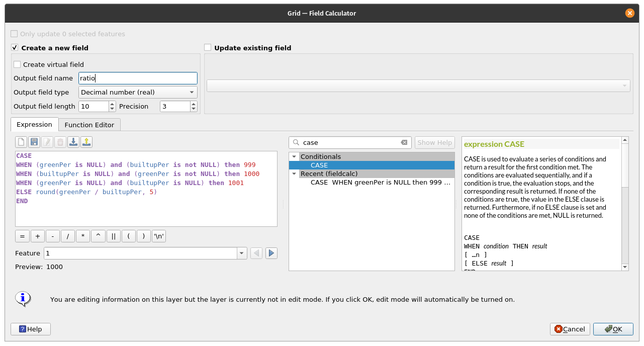Image resolution: width=644 pixels, height=346 pixels.
Task: Cancel the Field Calculator dialog
Action: [570, 329]
